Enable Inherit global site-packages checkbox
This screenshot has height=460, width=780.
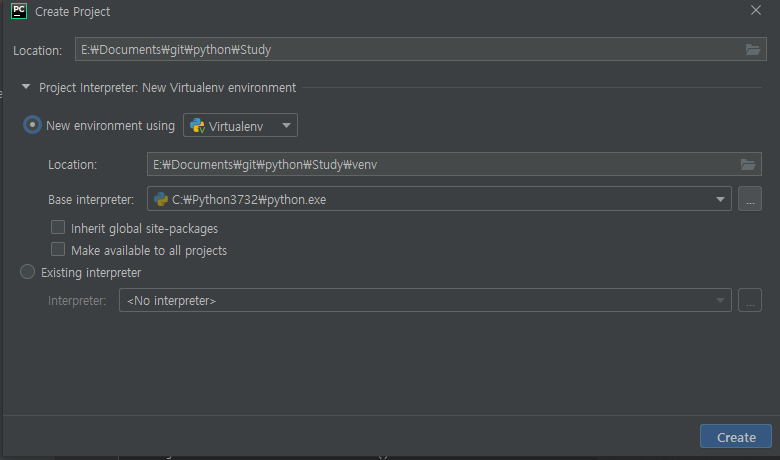coord(58,227)
